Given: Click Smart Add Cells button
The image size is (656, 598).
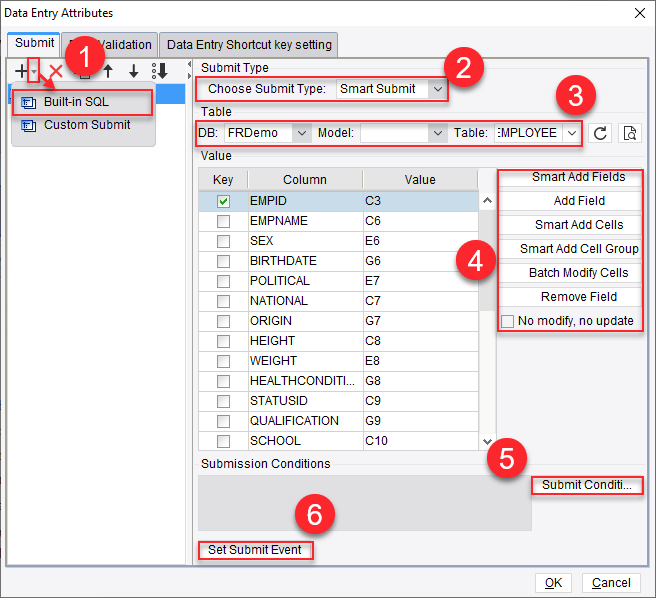Looking at the screenshot, I should [x=570, y=225].
